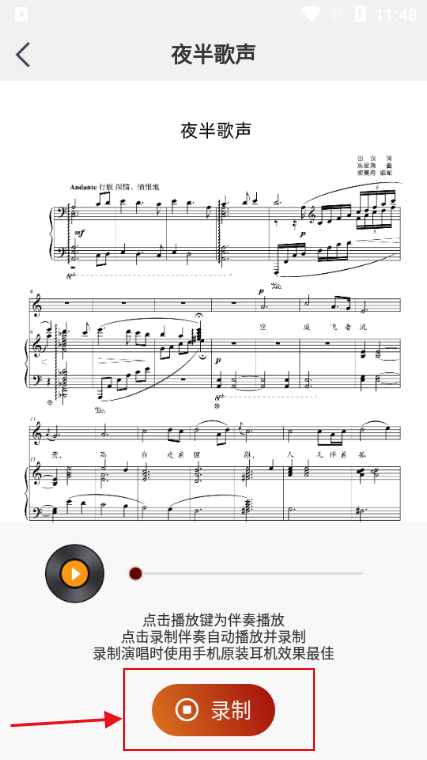Click the gray playback progress track
Image resolution: width=427 pixels, height=760 pixels.
point(246,573)
